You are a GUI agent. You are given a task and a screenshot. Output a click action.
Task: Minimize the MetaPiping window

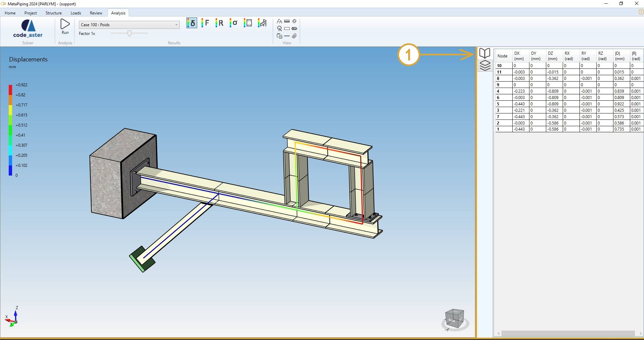(606, 4)
